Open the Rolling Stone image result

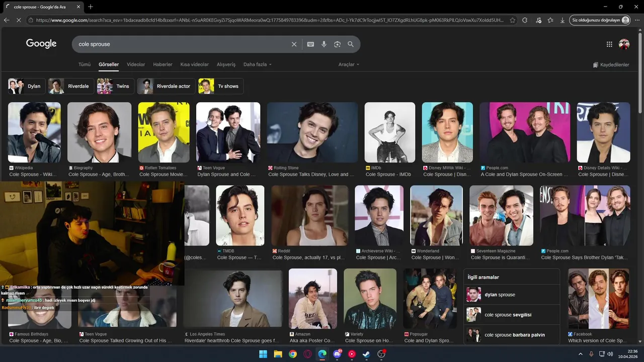tap(312, 132)
